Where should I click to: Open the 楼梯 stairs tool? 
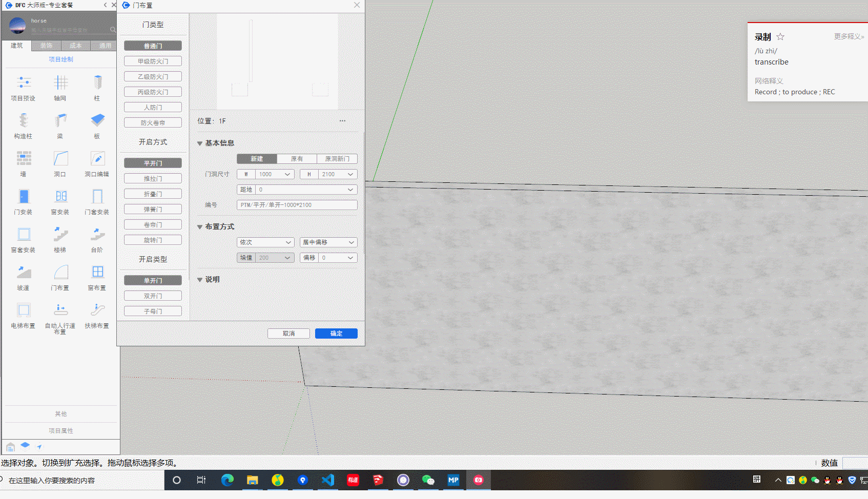(60, 235)
